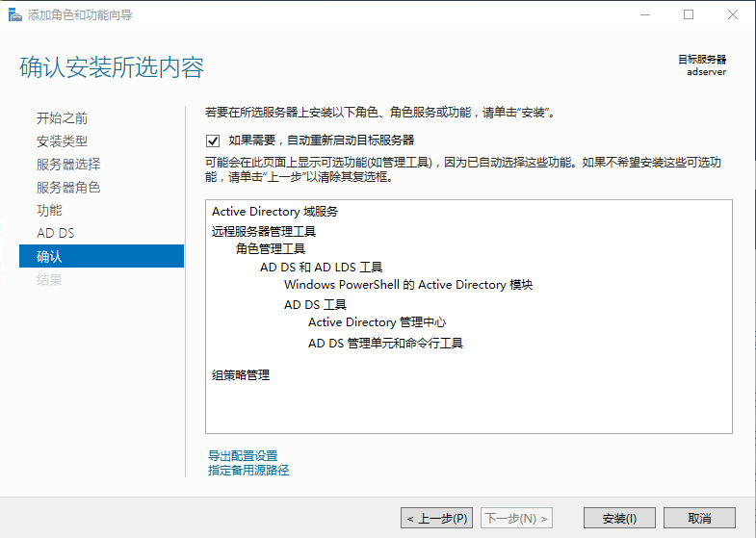Click the wizard icon in title bar

(x=13, y=14)
